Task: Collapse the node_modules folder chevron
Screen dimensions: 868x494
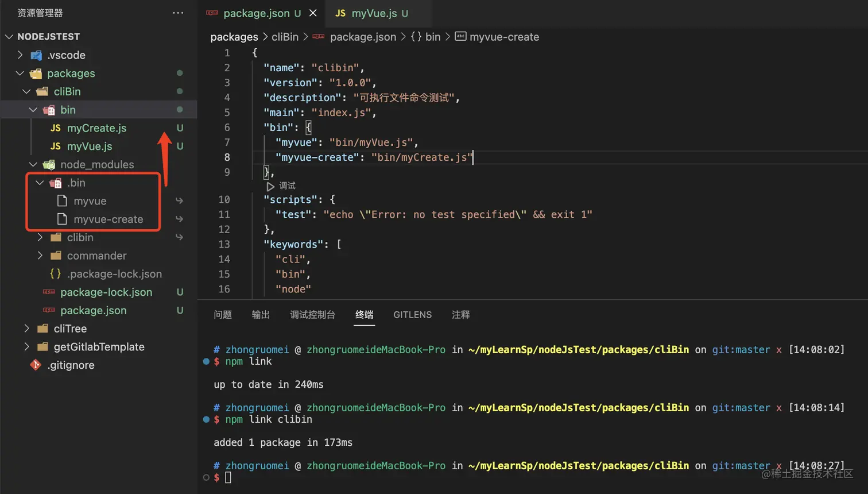Action: [33, 164]
